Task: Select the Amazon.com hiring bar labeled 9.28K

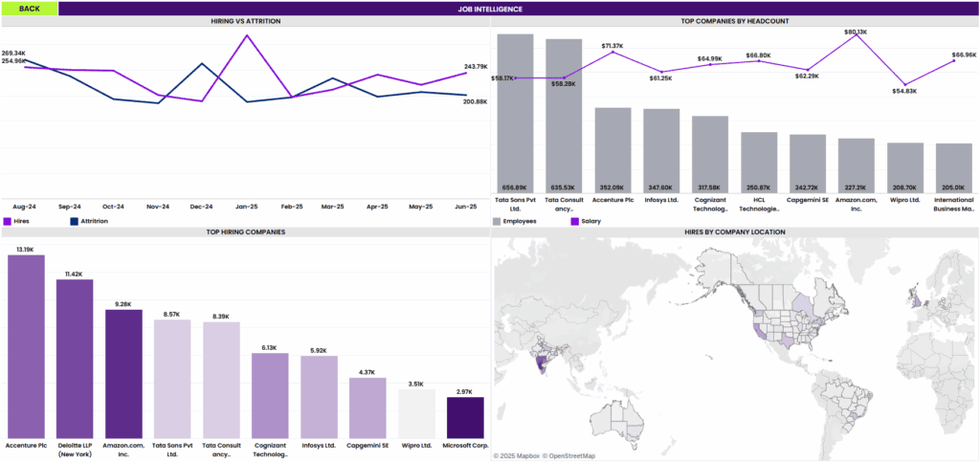Action: tap(123, 374)
